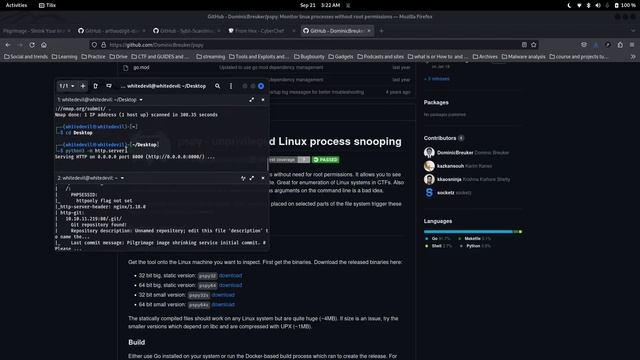Close terminal pane 1 in Tilix
This screenshot has width=640, height=360.
263,100
